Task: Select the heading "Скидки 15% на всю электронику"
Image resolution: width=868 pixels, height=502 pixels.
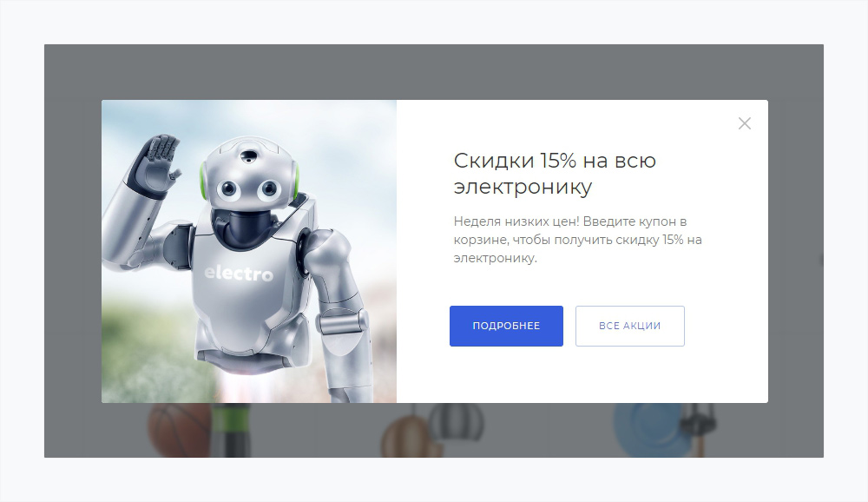Action: click(x=556, y=174)
